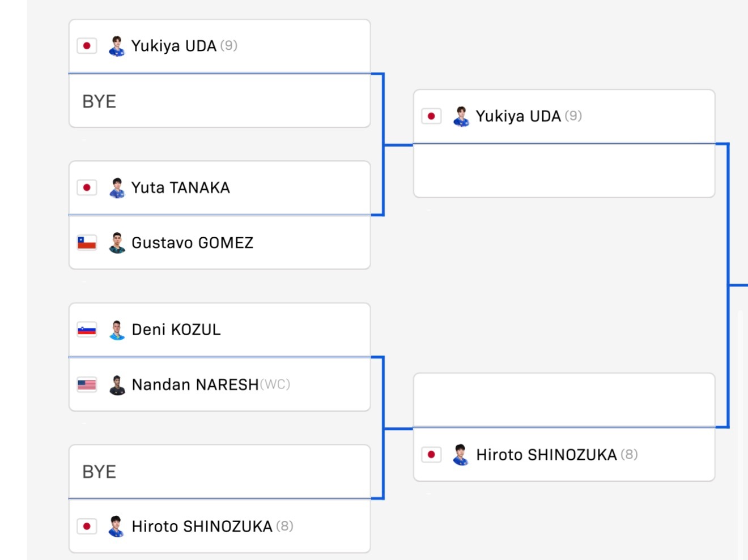Viewport: 748px width, 560px height.
Task: Open Deni KOZUL player name link
Action: (x=176, y=330)
